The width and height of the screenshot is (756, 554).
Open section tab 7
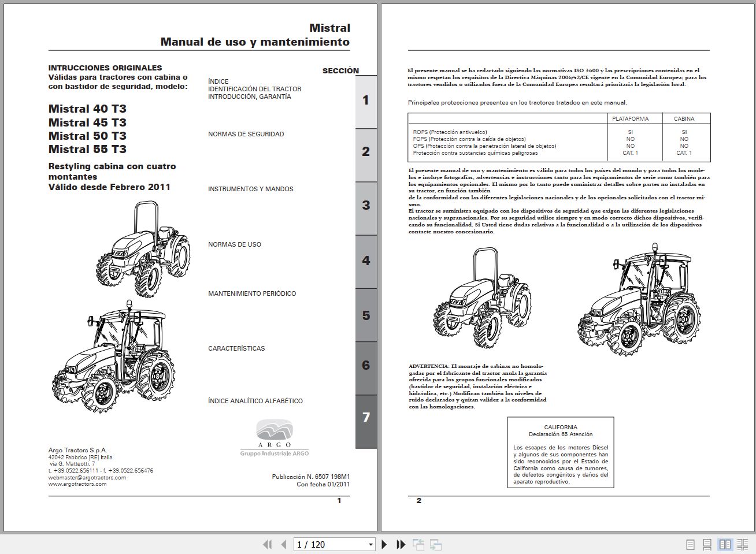(x=366, y=421)
